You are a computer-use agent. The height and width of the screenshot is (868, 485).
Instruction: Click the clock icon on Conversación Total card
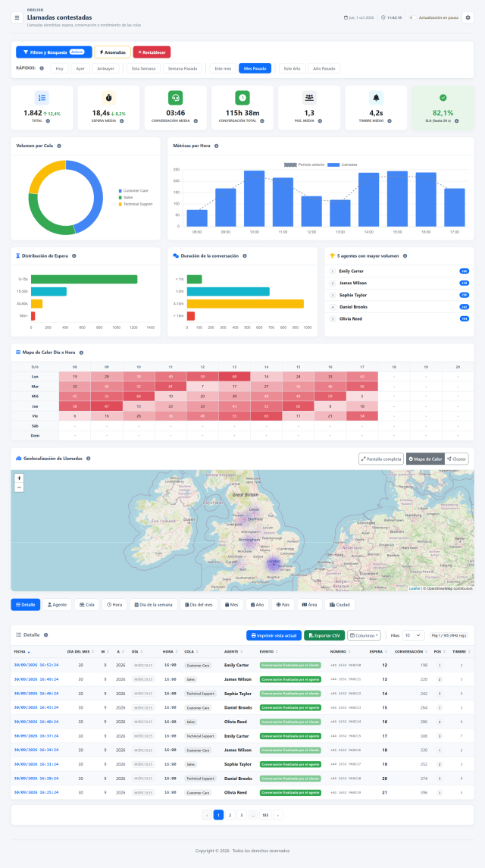point(242,98)
